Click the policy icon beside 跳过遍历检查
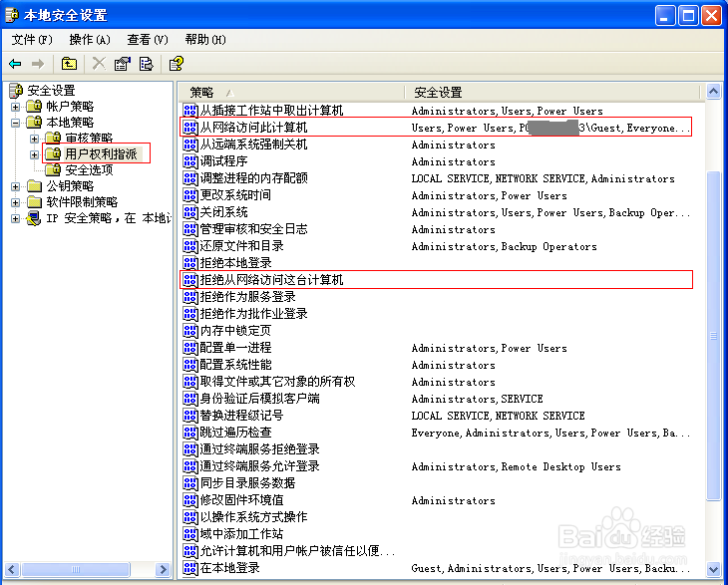The image size is (728, 585). point(190,433)
